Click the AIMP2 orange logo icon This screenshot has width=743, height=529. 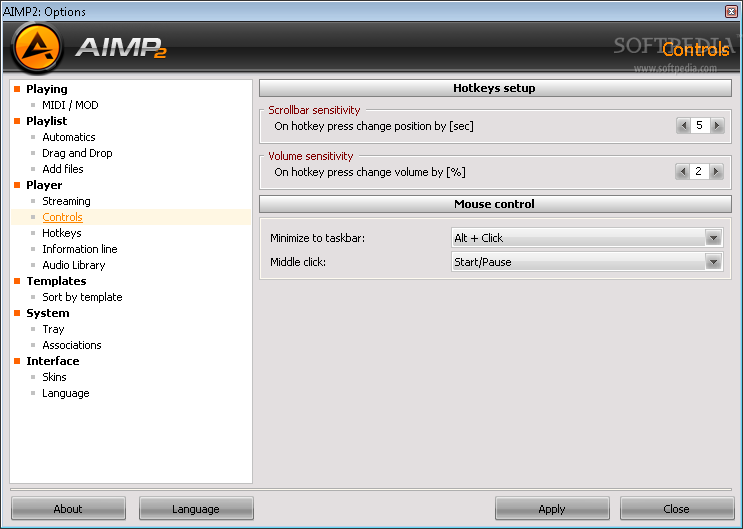(37, 47)
